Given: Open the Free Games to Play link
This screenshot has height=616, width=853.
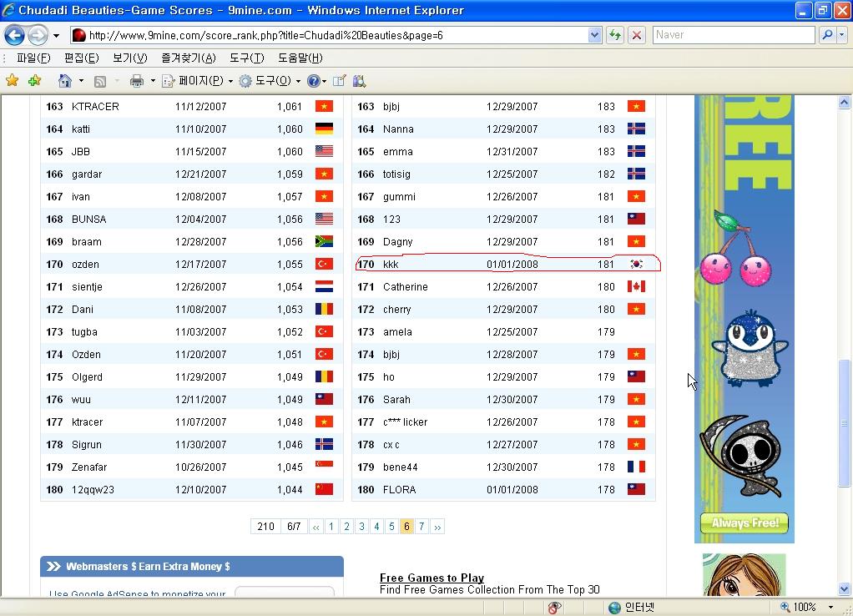Looking at the screenshot, I should pos(432,578).
